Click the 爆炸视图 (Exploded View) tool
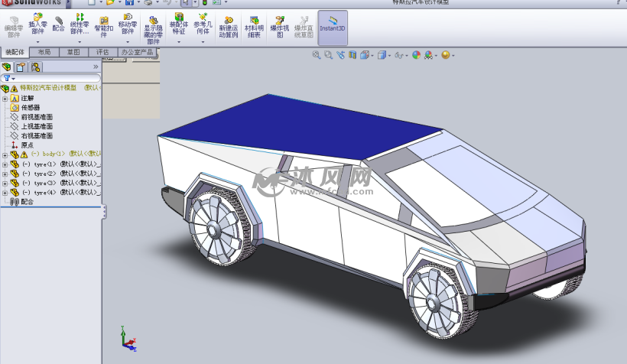This screenshot has width=627, height=364. (280, 28)
